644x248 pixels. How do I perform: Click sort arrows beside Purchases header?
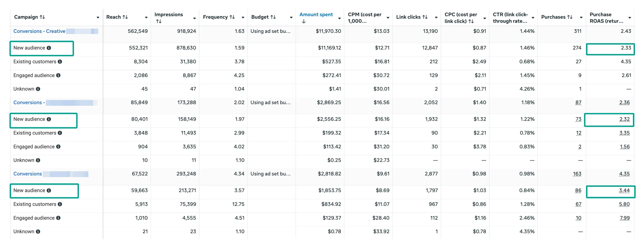(570, 17)
